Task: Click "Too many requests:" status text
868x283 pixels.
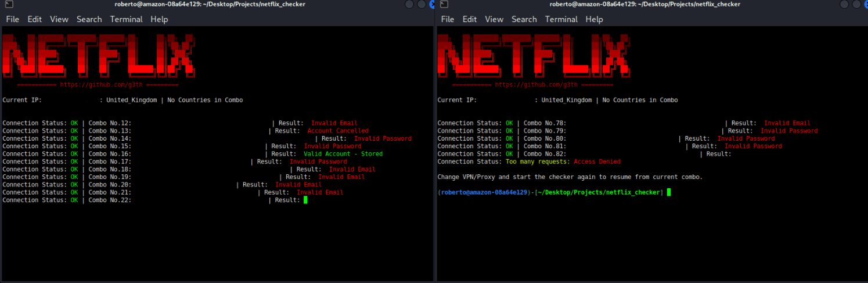Action: click(x=538, y=162)
